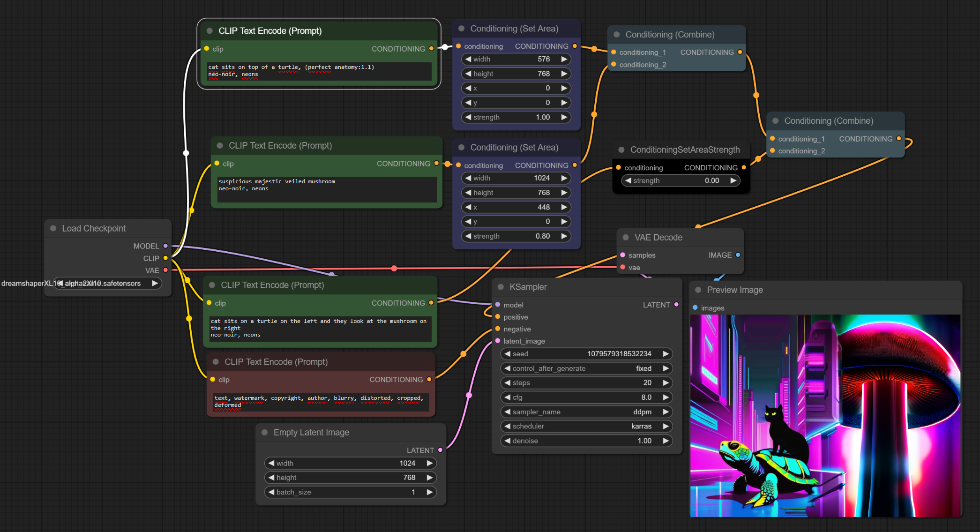Click the IMAGE output socket on VAE Decode

(738, 255)
